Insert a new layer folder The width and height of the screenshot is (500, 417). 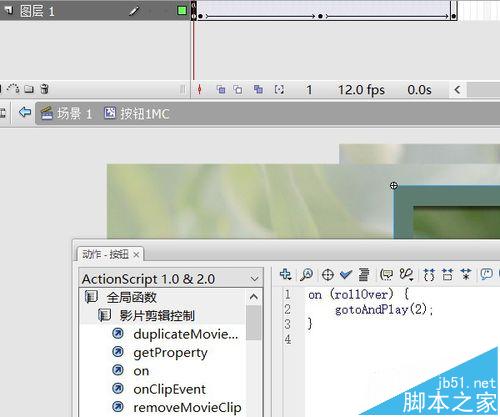[x=29, y=89]
